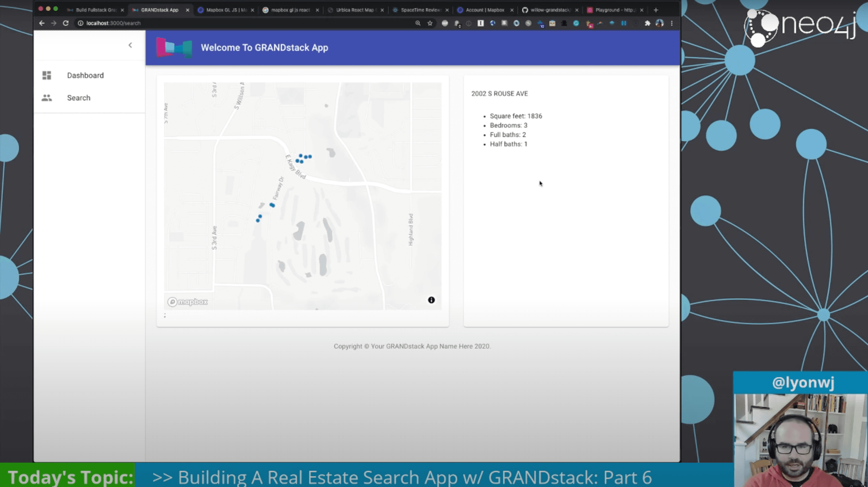Click the Mapbox logo on map

[x=188, y=302]
